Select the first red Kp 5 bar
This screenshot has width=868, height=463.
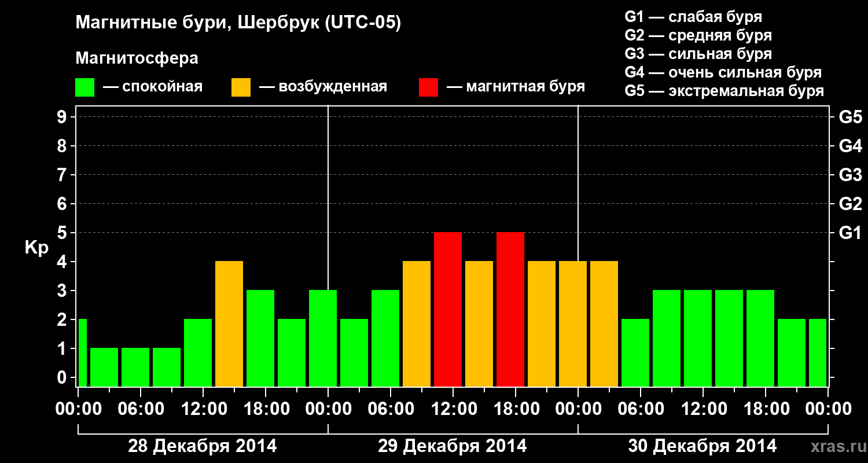tap(448, 309)
